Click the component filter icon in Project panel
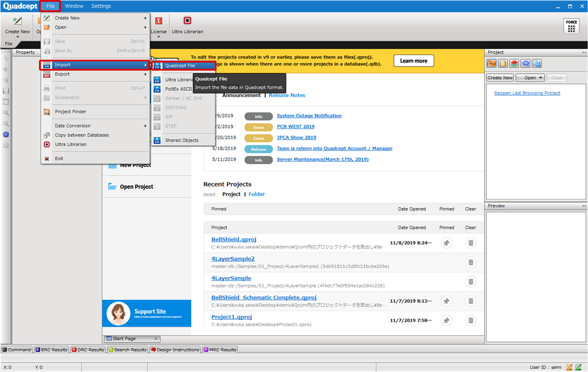The image size is (588, 372). [x=503, y=63]
